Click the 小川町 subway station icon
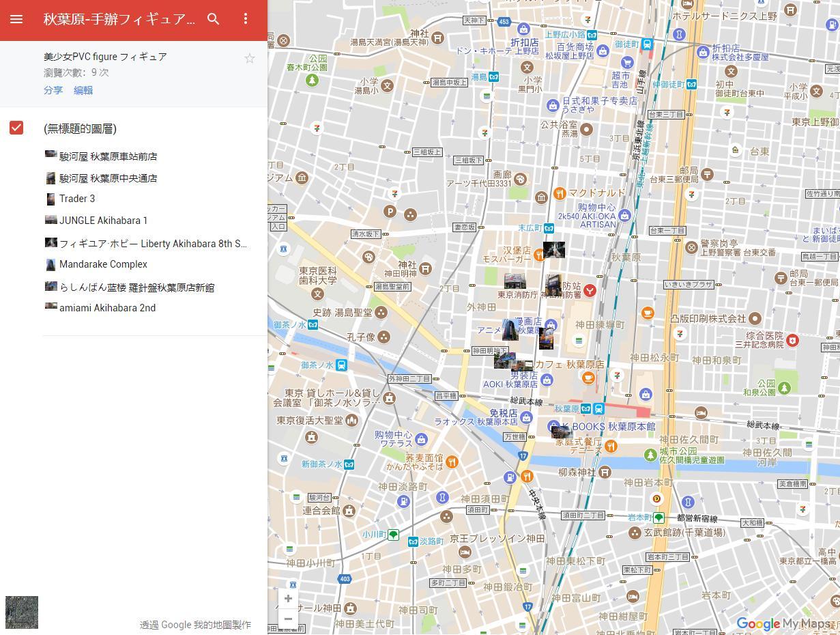The image size is (840, 635). 393,535
